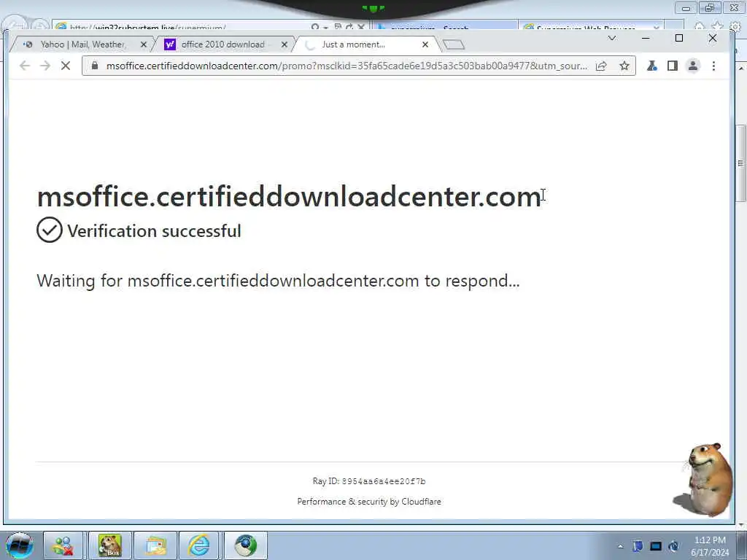Maximize the Supermium browser window
The width and height of the screenshot is (747, 560).
click(679, 38)
